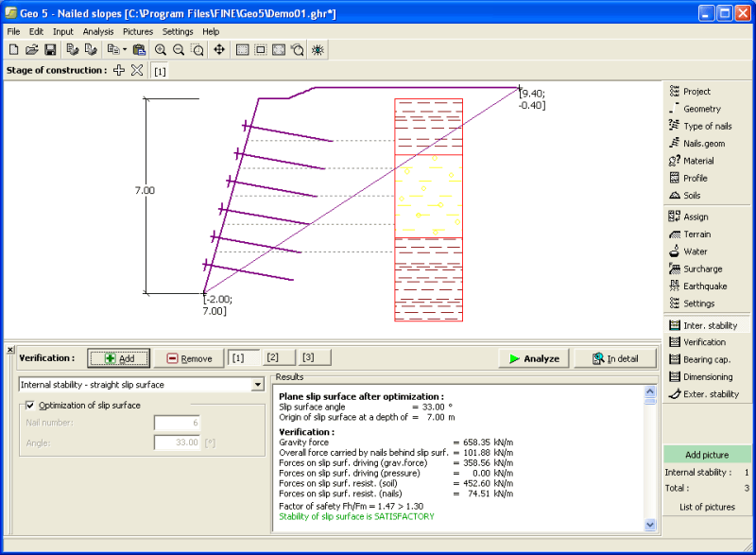Viewport: 756px width, 555px height.
Task: Open the Input menu
Action: tap(63, 32)
